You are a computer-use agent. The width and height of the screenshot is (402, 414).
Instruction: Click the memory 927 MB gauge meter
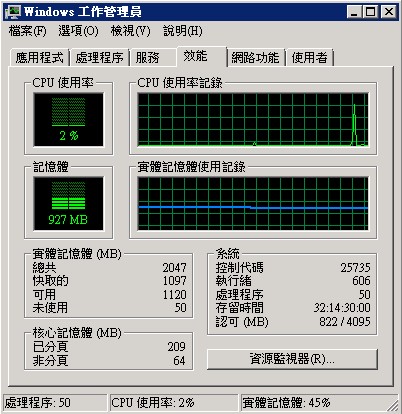(68, 204)
